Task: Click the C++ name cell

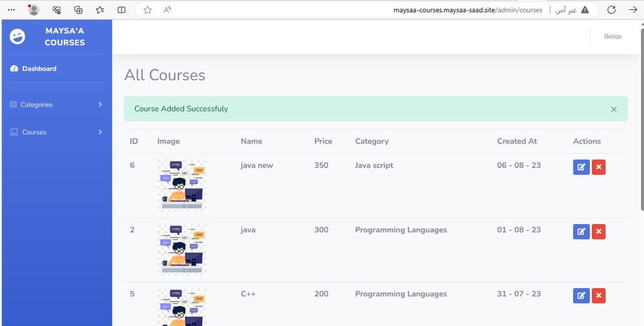Action: click(x=248, y=294)
